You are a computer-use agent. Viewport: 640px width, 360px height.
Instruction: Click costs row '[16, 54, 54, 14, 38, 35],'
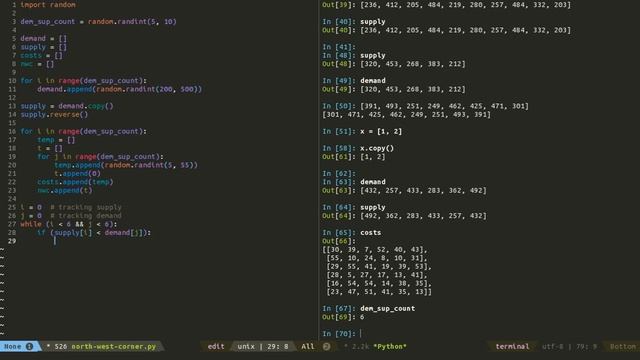[x=379, y=284]
